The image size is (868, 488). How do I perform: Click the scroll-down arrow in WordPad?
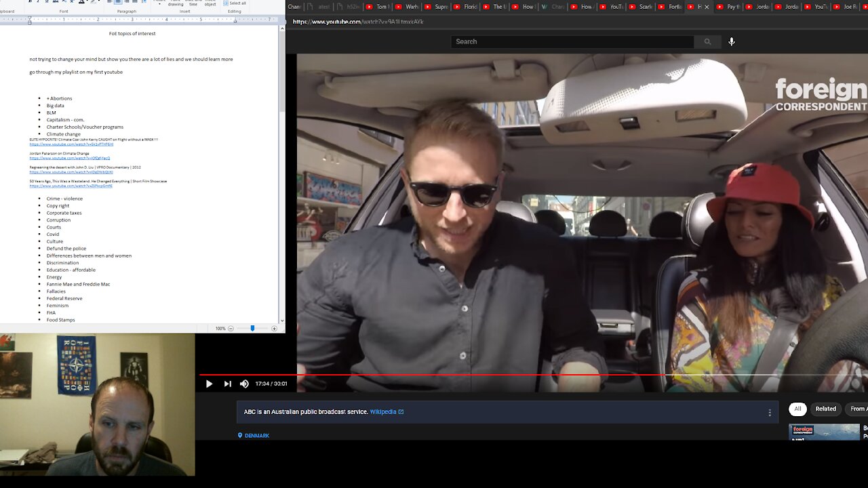click(282, 321)
